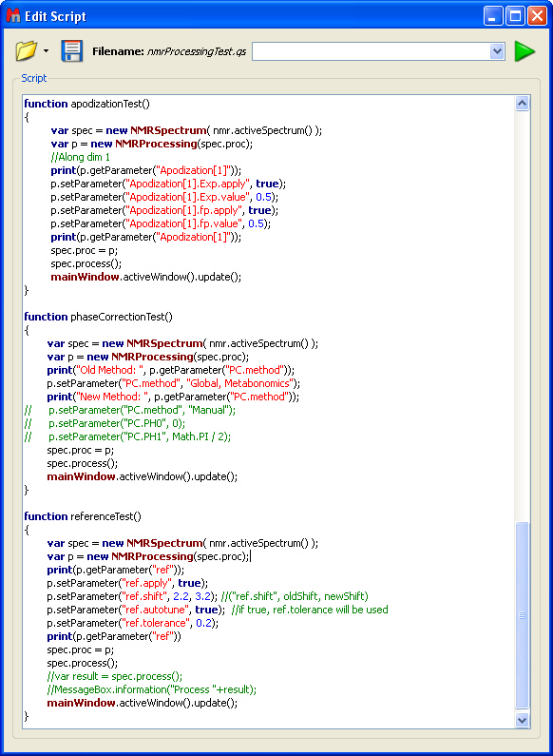Run the script with green play button
The width and height of the screenshot is (553, 756).
[x=524, y=51]
